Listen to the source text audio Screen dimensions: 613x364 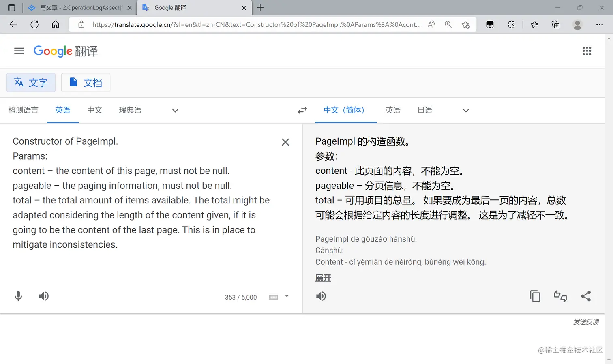coord(44,296)
